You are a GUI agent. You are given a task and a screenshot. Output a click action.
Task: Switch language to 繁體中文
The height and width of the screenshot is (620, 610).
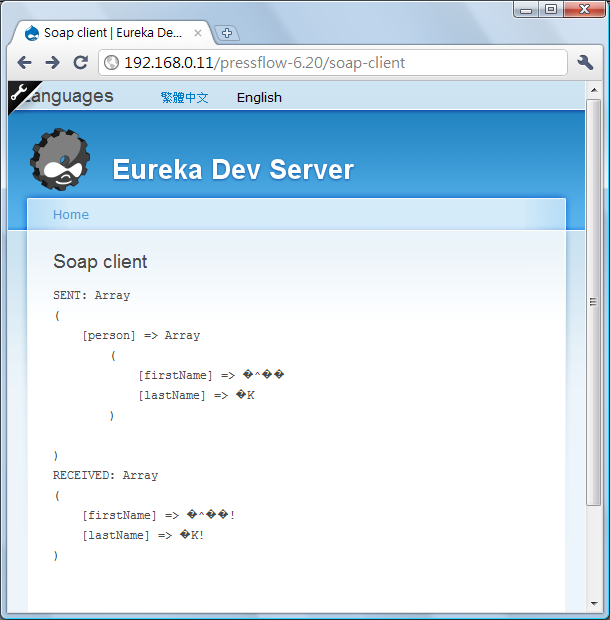tap(184, 98)
